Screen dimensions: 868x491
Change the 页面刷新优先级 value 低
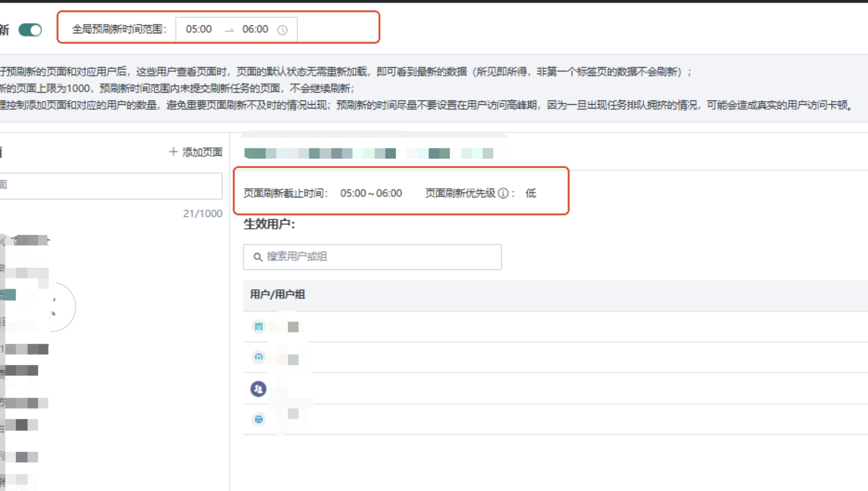point(530,194)
